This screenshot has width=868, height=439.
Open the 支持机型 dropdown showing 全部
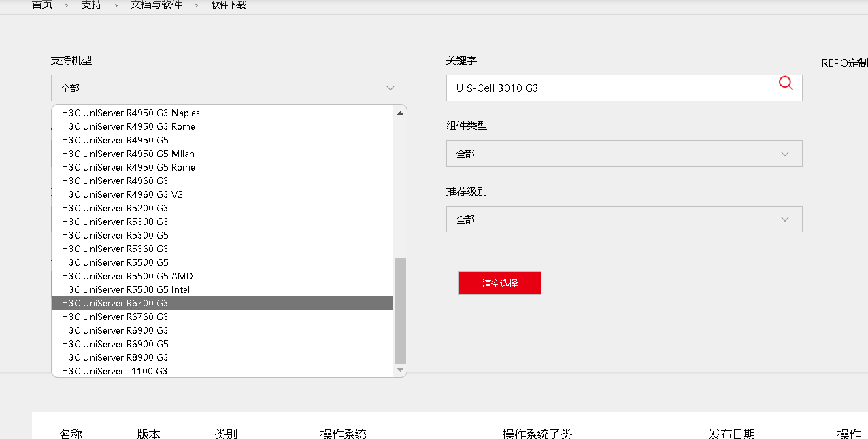229,88
